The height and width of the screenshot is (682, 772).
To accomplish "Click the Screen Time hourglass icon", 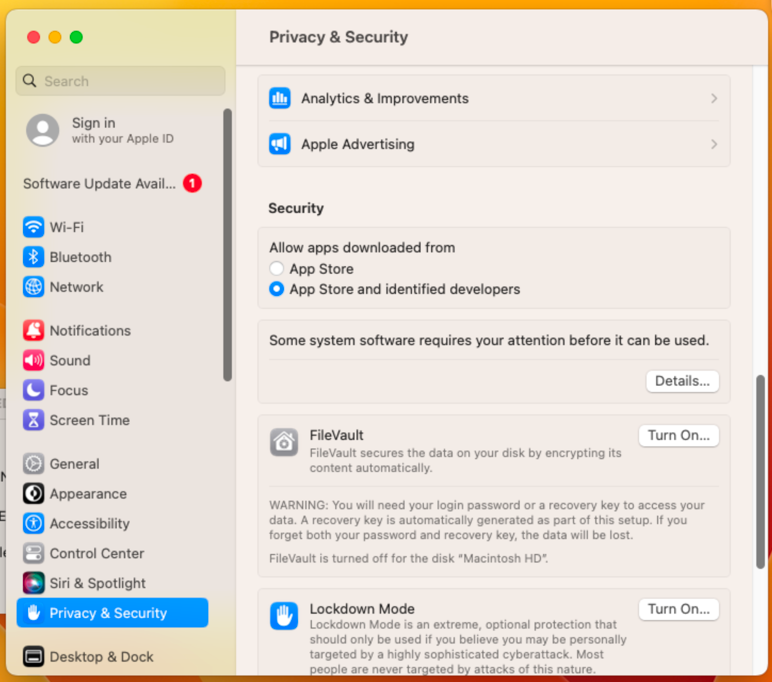I will click(x=34, y=421).
